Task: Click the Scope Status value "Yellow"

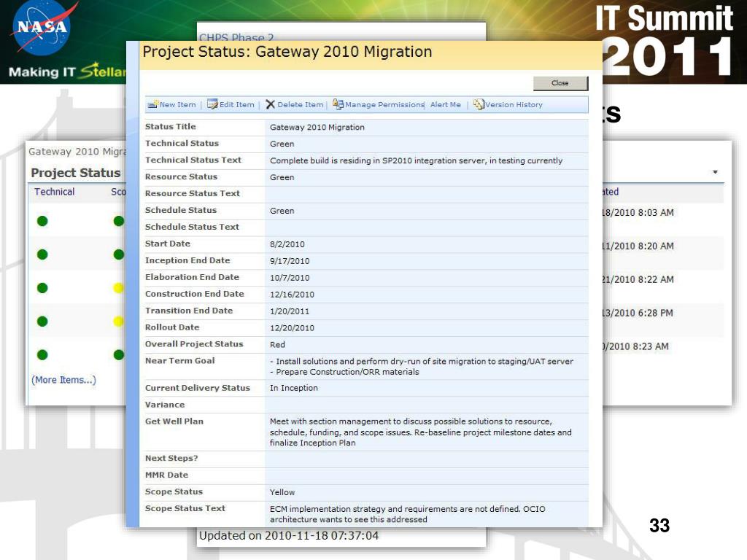Action: (282, 492)
